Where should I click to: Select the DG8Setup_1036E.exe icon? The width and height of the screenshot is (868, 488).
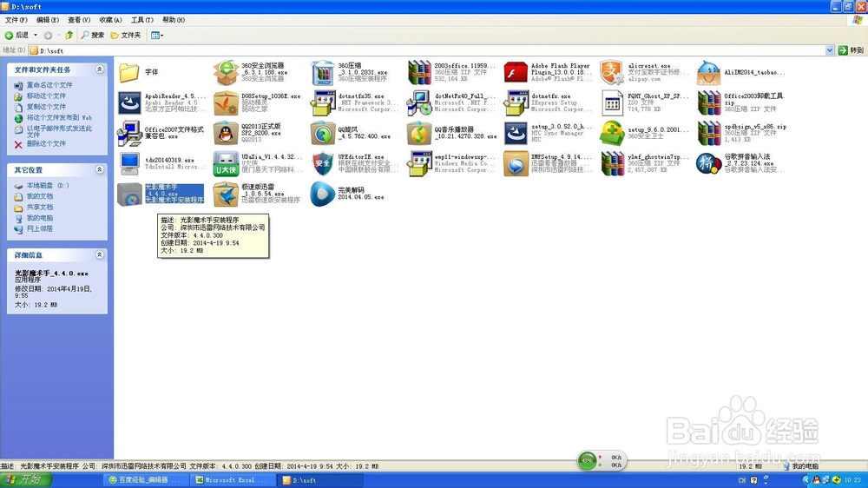[x=226, y=103]
